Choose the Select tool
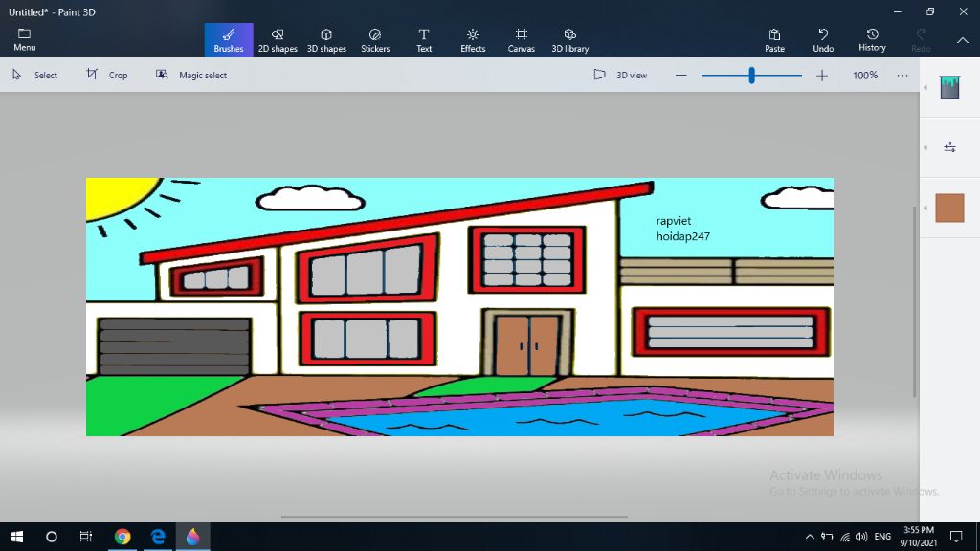Image resolution: width=980 pixels, height=551 pixels. point(35,75)
